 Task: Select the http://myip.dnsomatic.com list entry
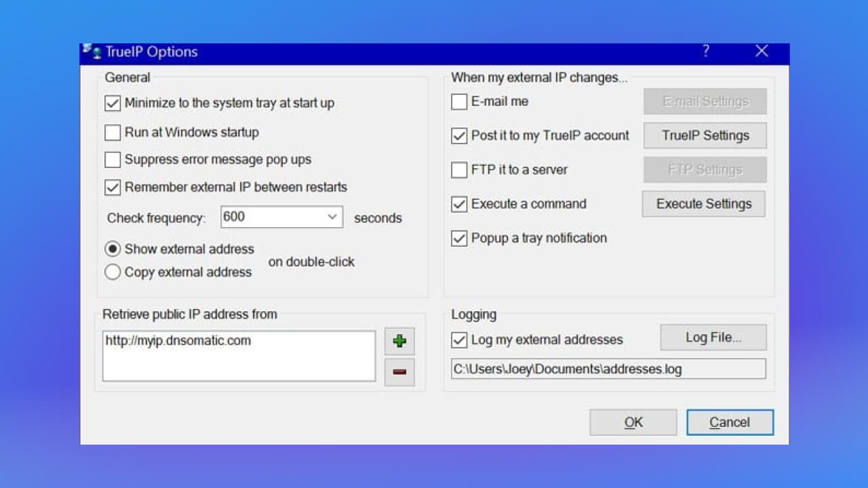pyautogui.click(x=178, y=341)
